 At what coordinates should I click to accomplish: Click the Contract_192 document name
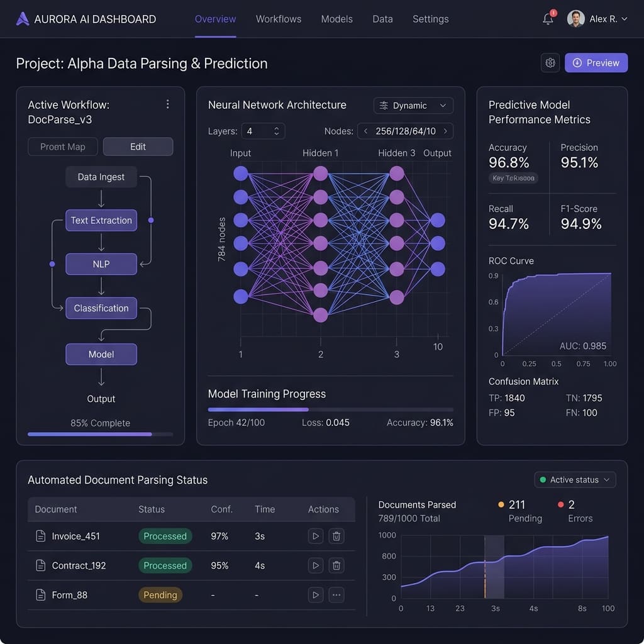(x=79, y=565)
